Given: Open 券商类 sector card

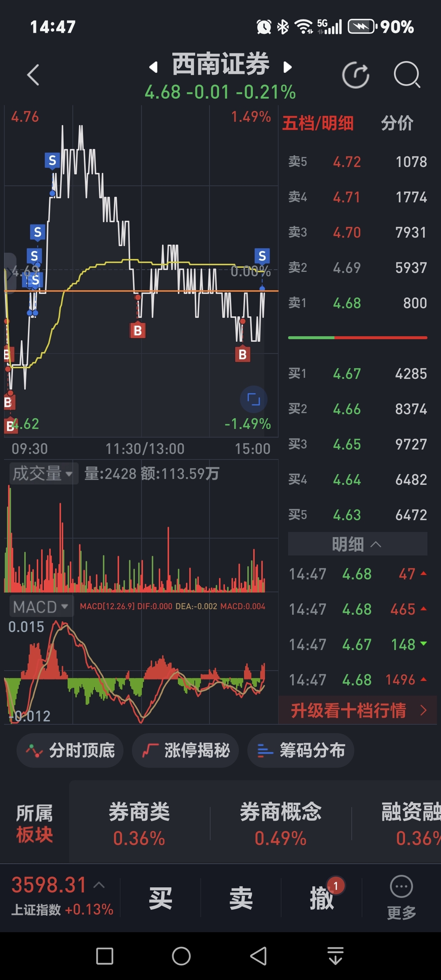Looking at the screenshot, I should click(139, 823).
